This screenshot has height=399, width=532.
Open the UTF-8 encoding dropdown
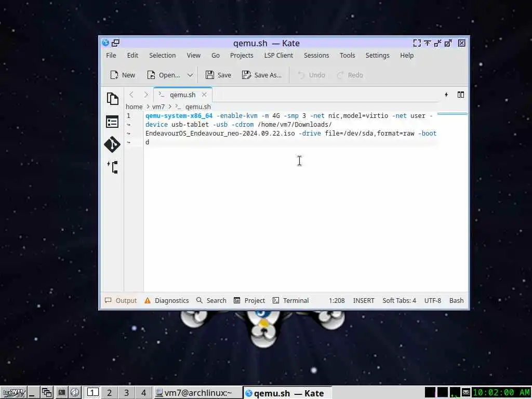click(433, 301)
